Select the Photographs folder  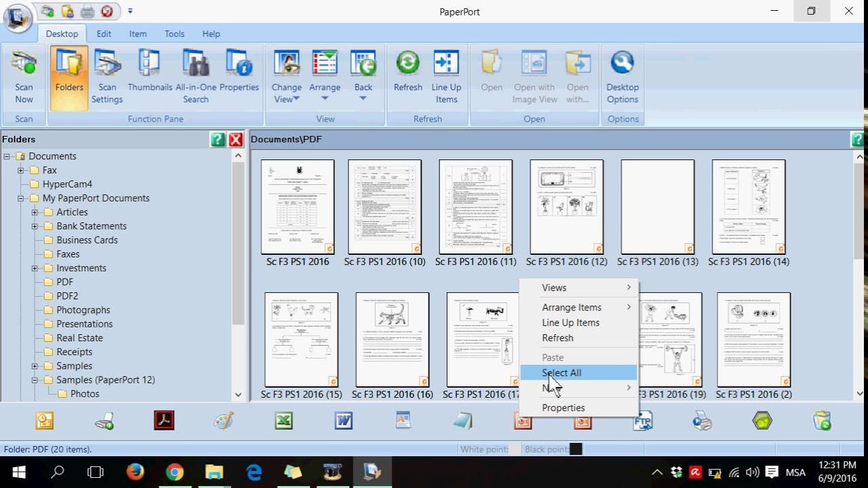point(83,310)
